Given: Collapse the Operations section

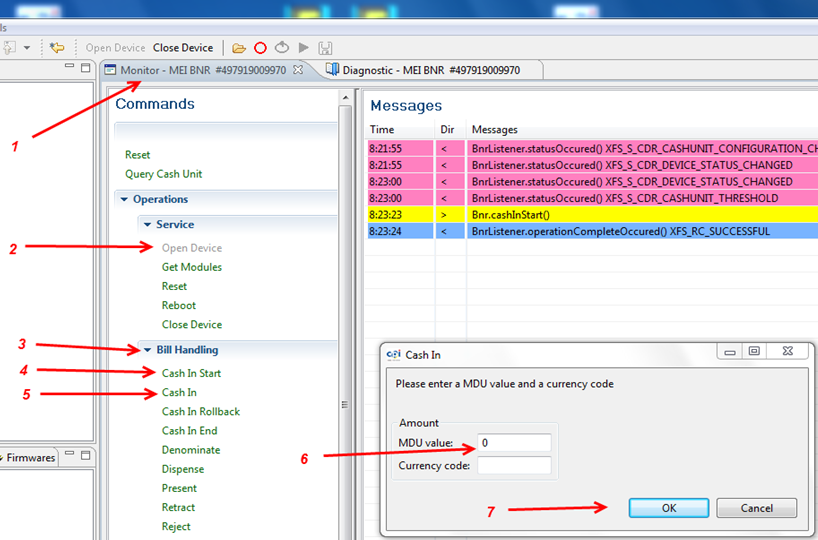Looking at the screenshot, I should (x=124, y=199).
